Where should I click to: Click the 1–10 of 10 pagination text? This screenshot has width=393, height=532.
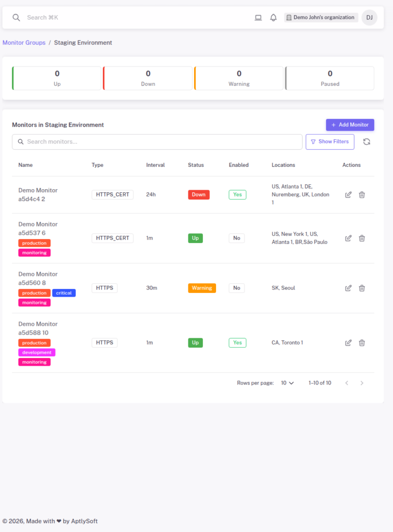pos(320,383)
